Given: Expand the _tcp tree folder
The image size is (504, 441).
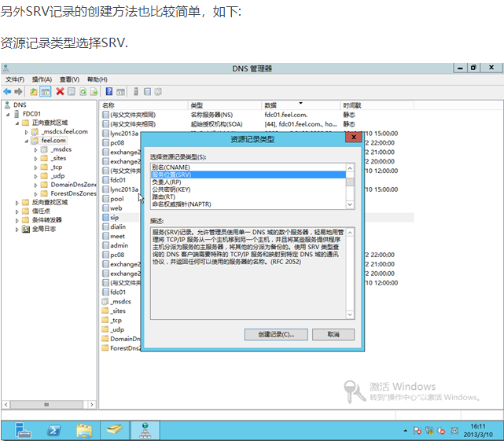Looking at the screenshot, I should pyautogui.click(x=35, y=167).
